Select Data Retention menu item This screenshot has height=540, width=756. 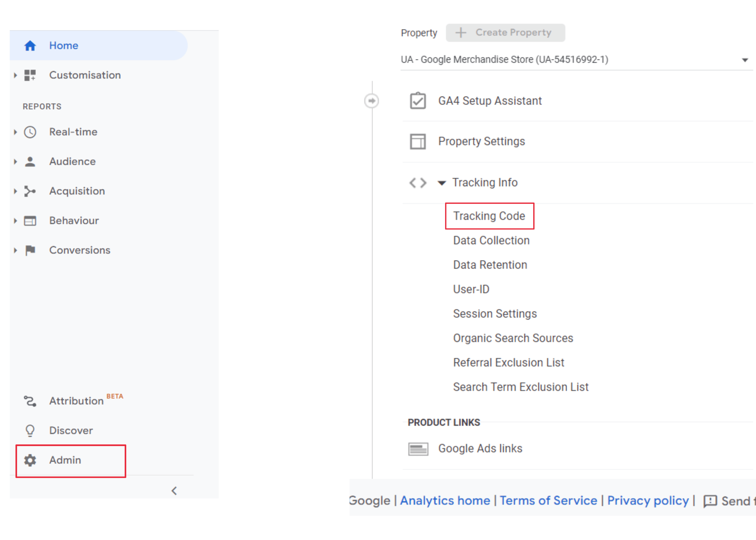pos(490,265)
